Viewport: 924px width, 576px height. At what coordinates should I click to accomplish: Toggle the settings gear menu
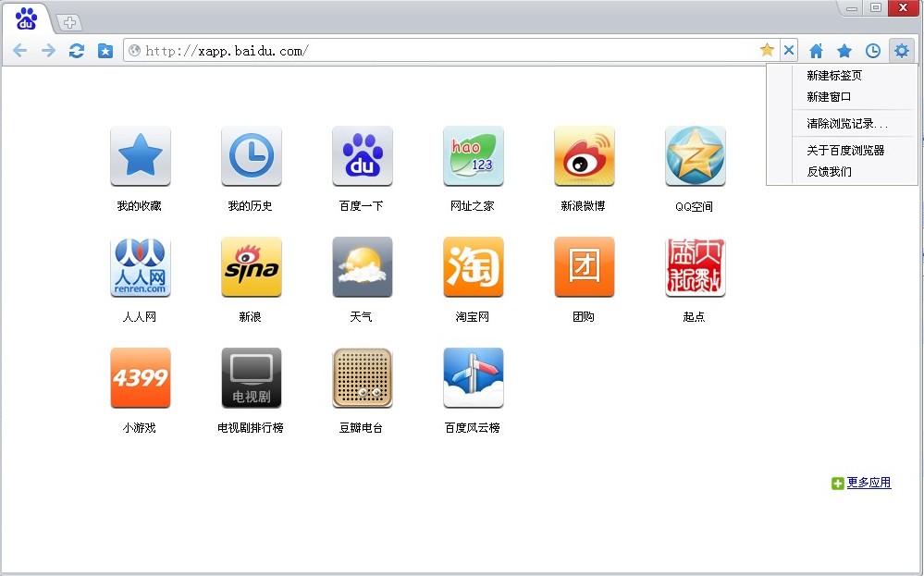902,51
